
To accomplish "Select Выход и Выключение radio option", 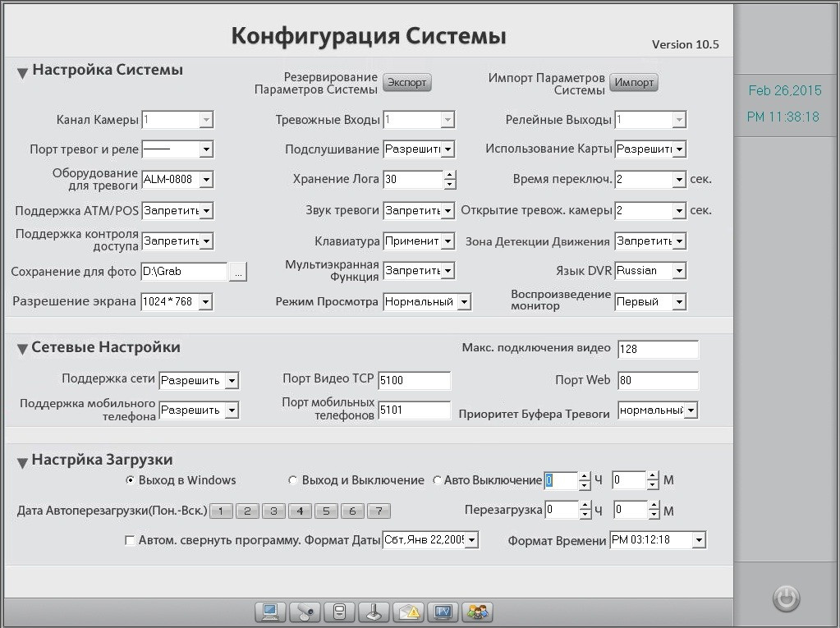I will 293,480.
